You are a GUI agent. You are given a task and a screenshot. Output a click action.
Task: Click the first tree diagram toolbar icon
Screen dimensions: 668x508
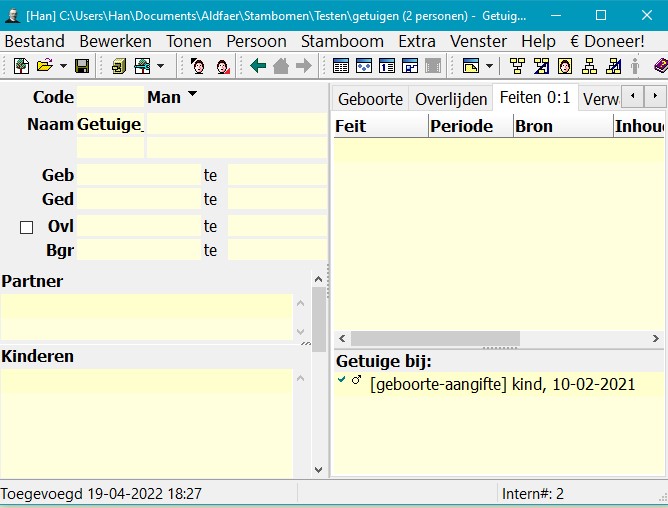517,66
